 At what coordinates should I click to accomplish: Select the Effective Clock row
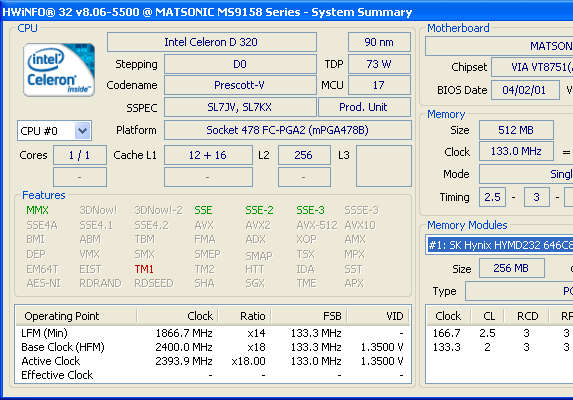tap(213, 375)
